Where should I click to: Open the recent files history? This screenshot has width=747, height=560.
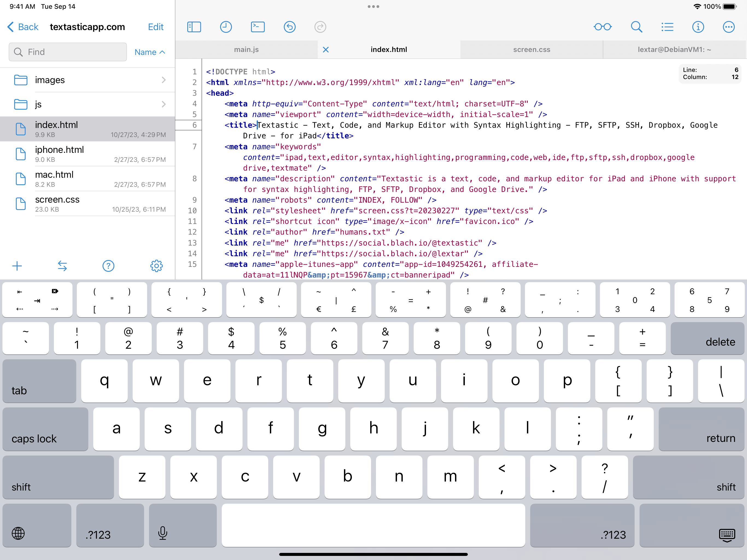tap(226, 27)
